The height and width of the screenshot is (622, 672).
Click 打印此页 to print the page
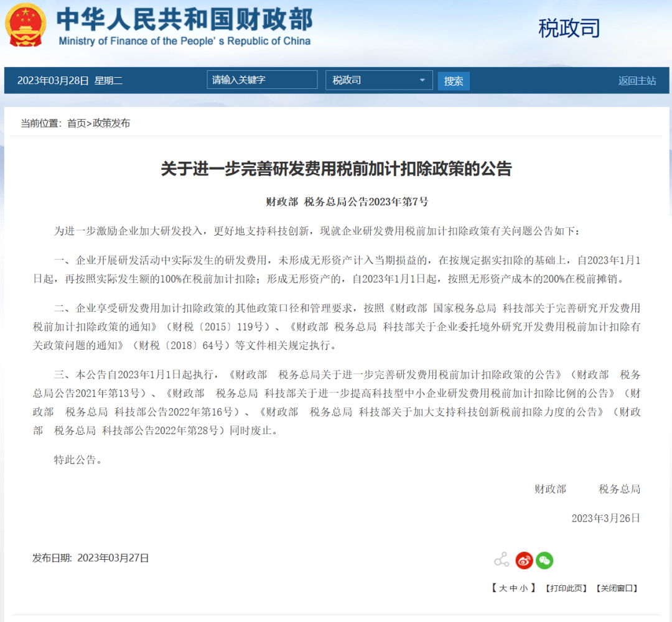pos(566,588)
